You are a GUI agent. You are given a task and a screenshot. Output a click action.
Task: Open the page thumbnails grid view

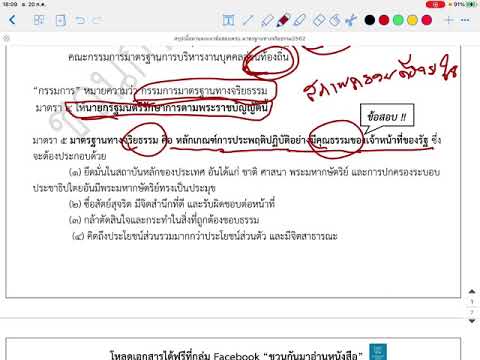pos(39,20)
